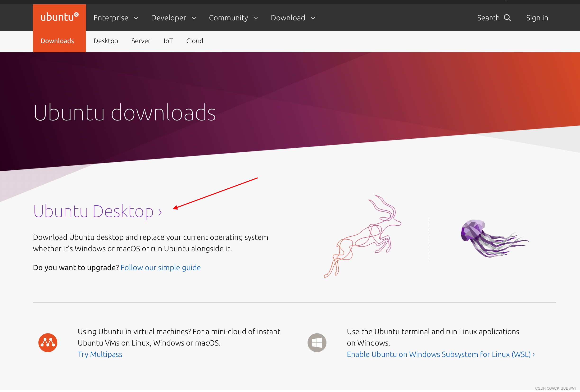Click 'Do you want to upgrade?' text
Screen dimensions: 580x392
pyautogui.click(x=76, y=268)
